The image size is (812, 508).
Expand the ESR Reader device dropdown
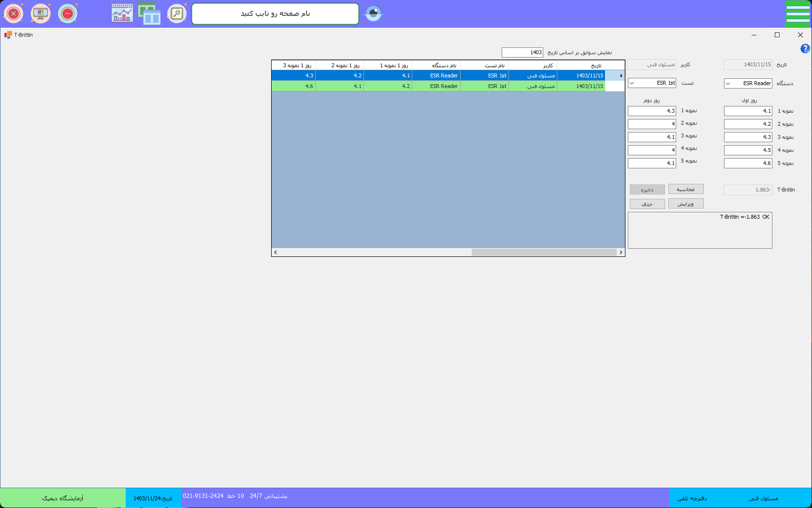(728, 83)
